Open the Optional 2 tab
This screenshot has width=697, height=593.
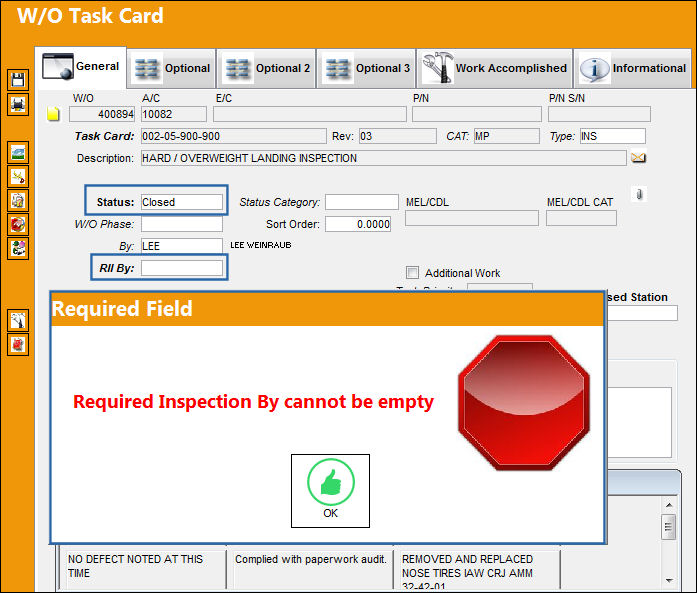pos(267,68)
